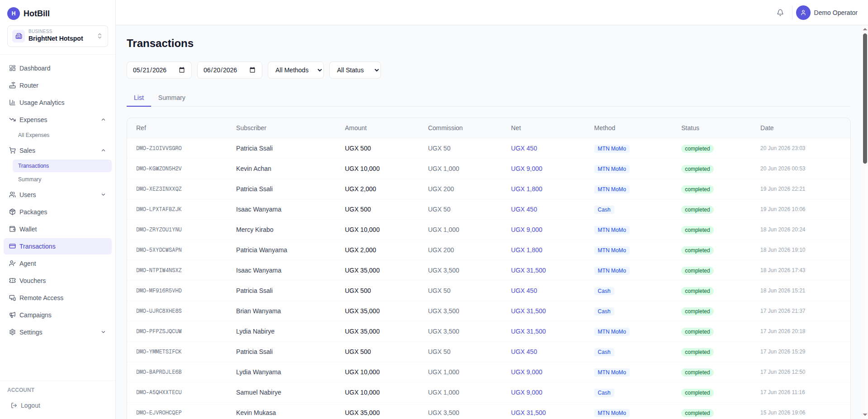
Task: Click the Settings gear icon
Action: pos(13,332)
